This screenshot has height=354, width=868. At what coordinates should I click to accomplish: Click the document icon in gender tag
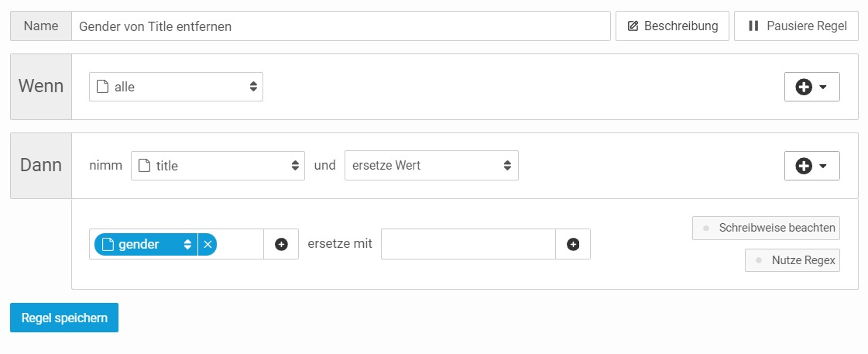point(108,244)
